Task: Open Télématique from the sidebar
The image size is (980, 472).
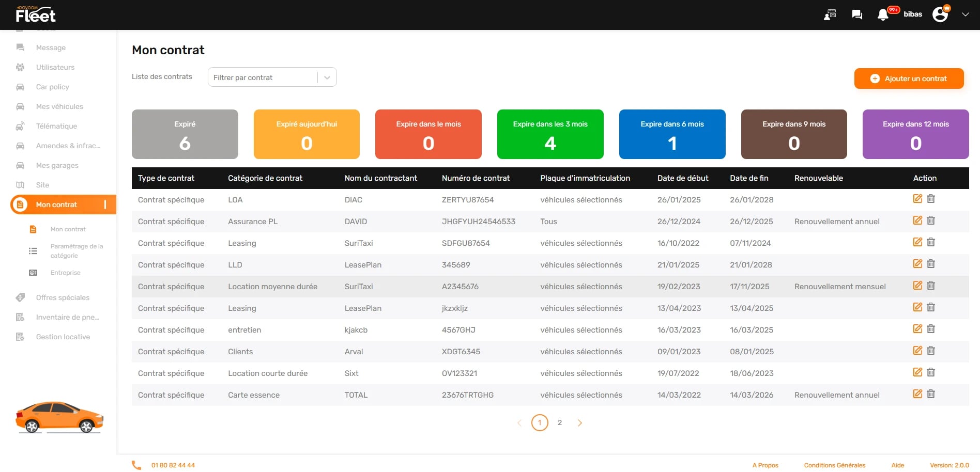Action: tap(56, 126)
